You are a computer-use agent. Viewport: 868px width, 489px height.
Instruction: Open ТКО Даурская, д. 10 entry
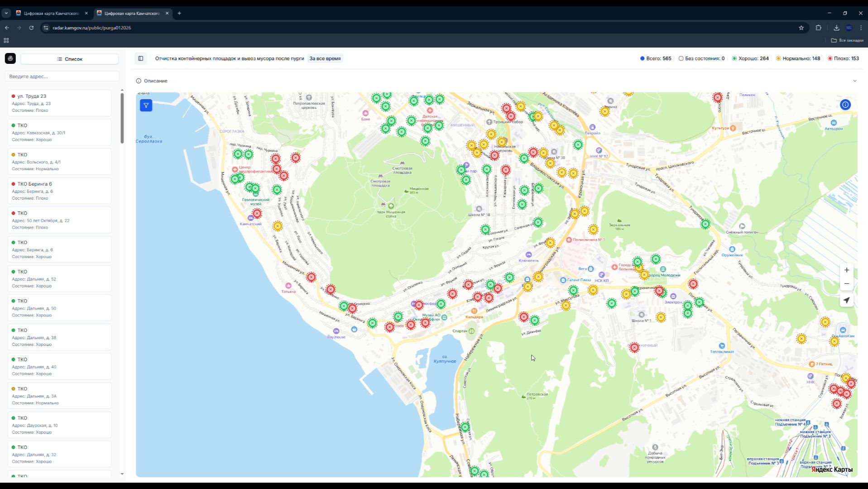[x=59, y=425]
